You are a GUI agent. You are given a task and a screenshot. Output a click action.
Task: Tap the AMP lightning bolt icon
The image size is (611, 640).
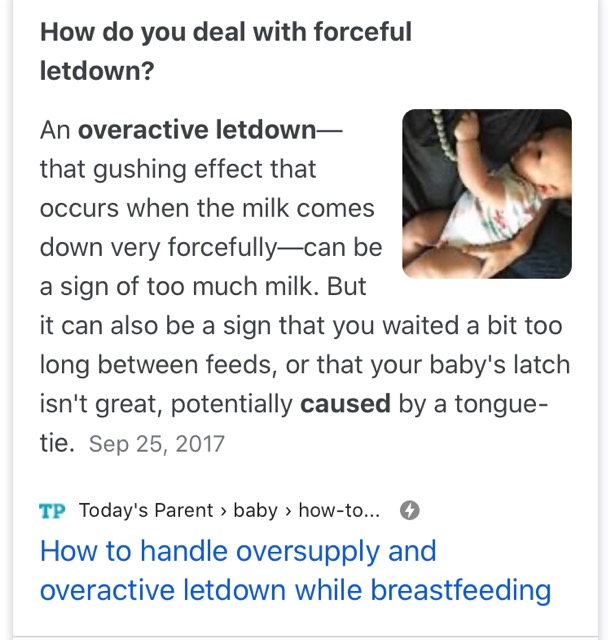coord(409,511)
